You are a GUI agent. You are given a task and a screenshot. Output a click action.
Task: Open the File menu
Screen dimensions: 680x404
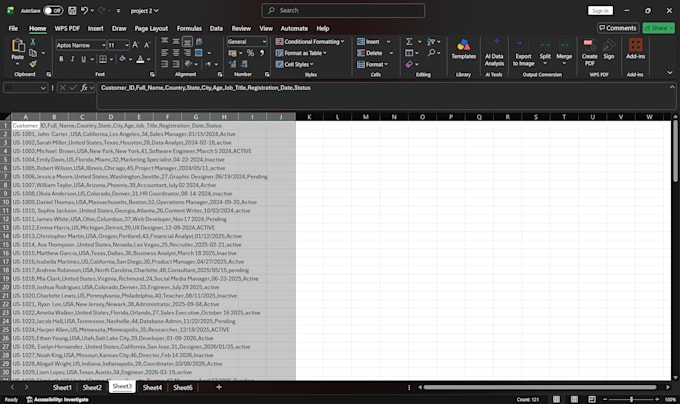[13, 29]
